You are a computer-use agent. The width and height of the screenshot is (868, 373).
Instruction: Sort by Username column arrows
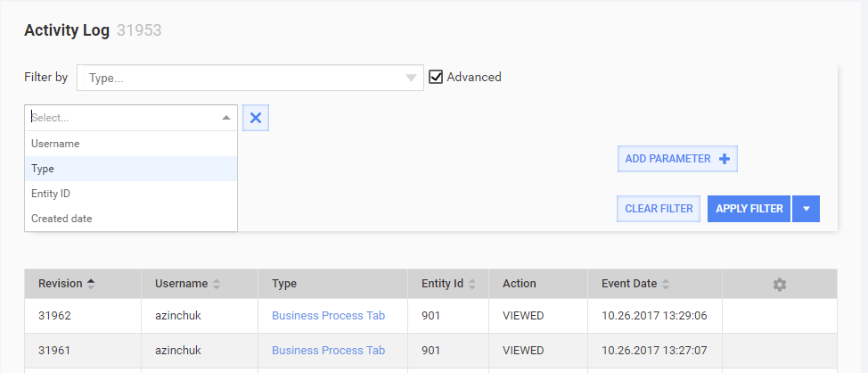click(217, 284)
